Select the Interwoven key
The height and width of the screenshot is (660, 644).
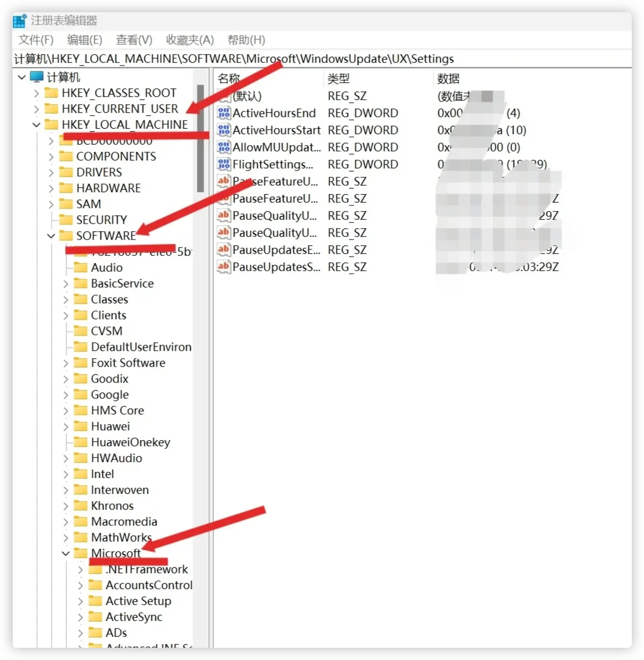click(120, 490)
